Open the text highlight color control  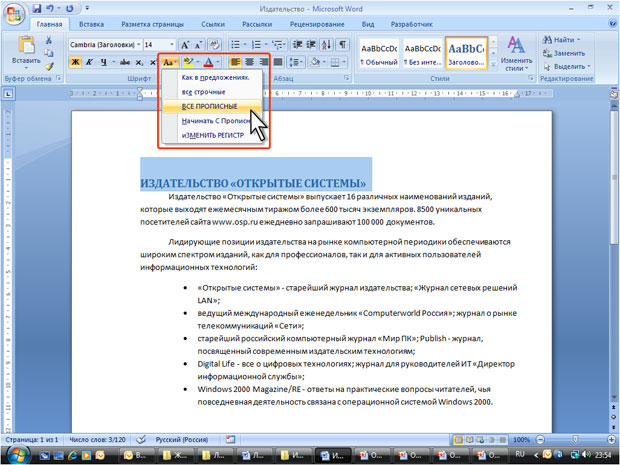pyautogui.click(x=191, y=62)
